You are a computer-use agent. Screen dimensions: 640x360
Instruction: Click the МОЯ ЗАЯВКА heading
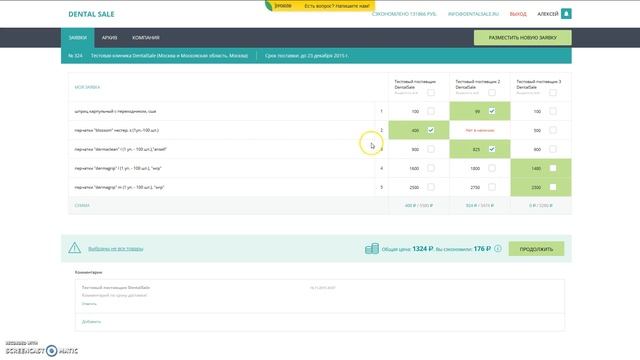pos(87,87)
